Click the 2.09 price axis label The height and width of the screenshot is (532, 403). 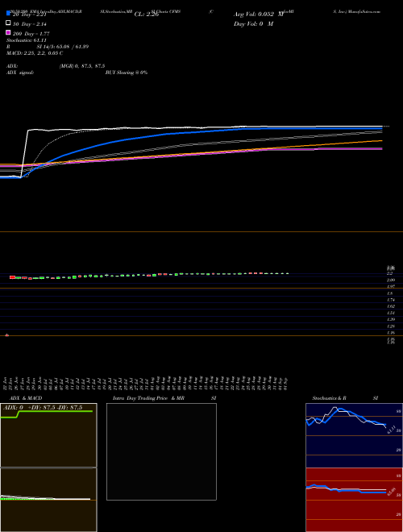(391, 280)
